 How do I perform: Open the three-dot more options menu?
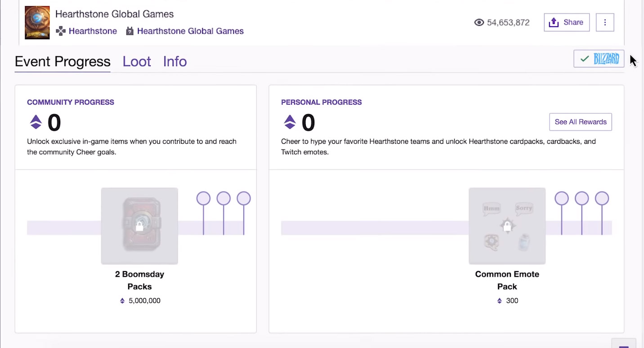click(605, 22)
